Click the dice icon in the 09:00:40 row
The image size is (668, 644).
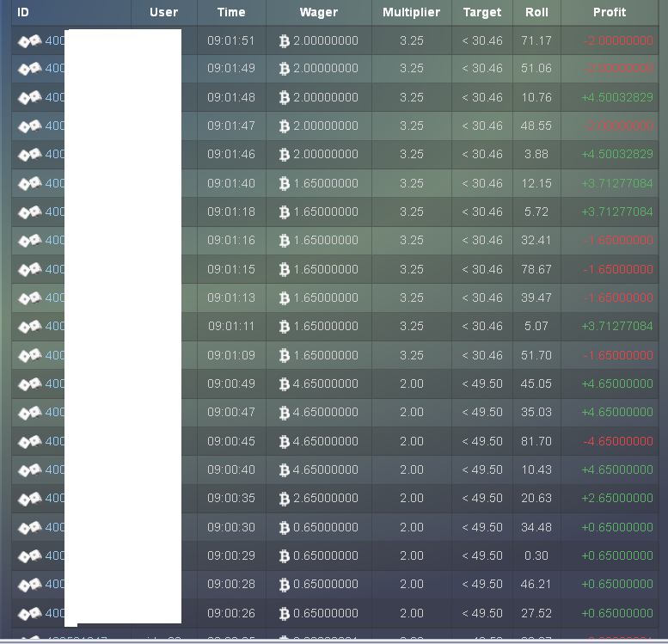[29, 469]
